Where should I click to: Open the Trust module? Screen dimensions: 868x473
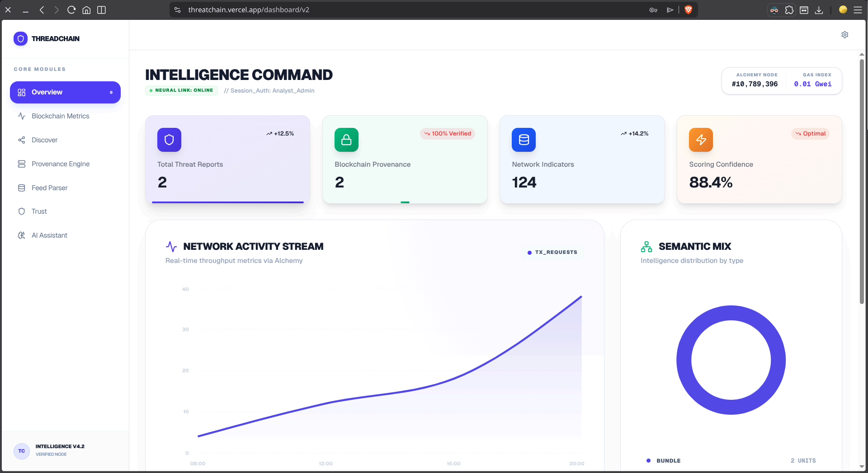coord(65,211)
